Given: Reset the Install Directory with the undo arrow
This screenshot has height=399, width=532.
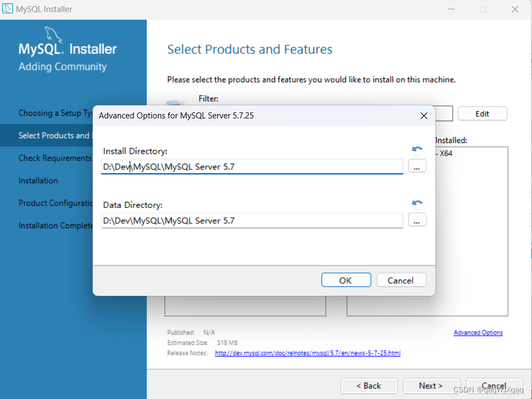Looking at the screenshot, I should coord(417,149).
